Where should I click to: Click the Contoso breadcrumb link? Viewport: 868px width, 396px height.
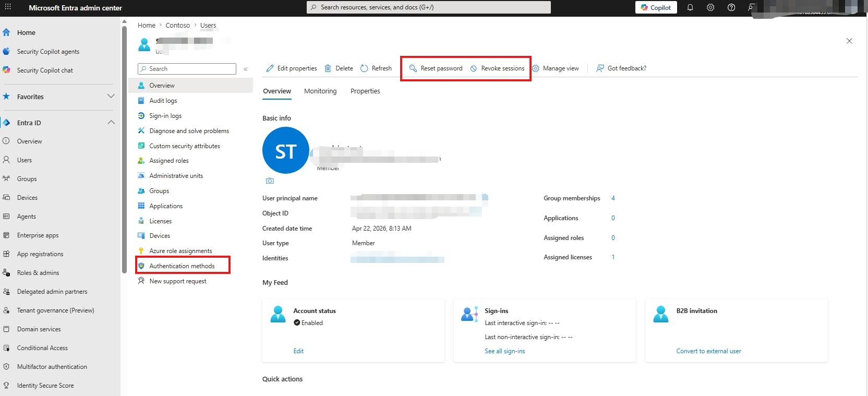(178, 25)
